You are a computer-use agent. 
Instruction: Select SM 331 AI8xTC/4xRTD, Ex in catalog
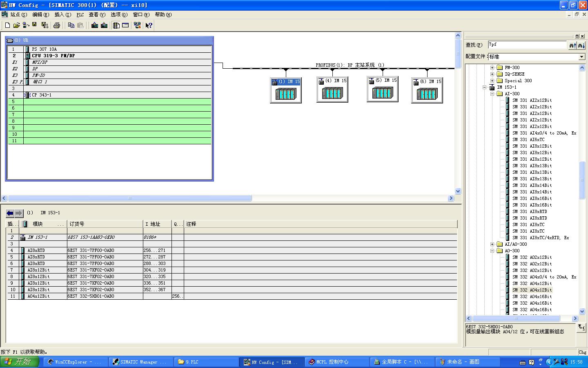pos(541,238)
